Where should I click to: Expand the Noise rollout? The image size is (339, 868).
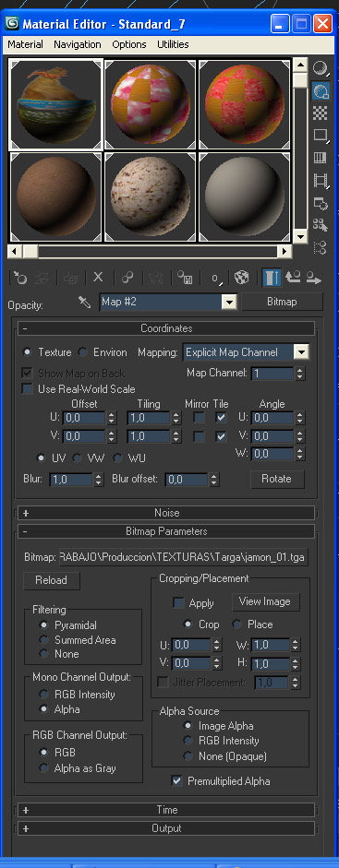click(166, 513)
